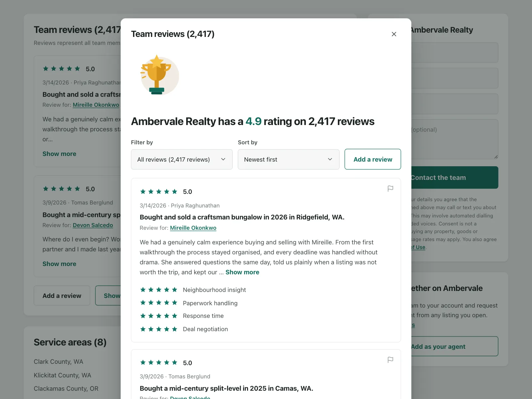532x399 pixels.
Task: Flag Priya Raghunathan's review
Action: tap(390, 189)
